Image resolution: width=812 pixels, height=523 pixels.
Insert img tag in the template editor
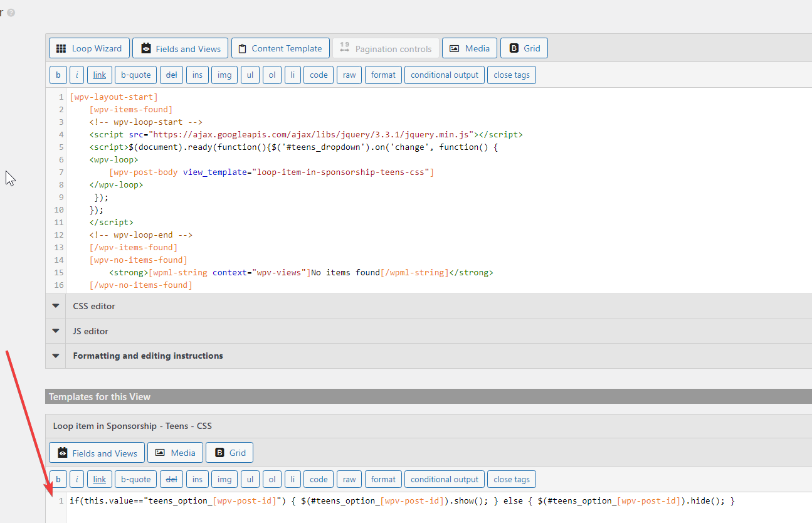click(x=224, y=479)
